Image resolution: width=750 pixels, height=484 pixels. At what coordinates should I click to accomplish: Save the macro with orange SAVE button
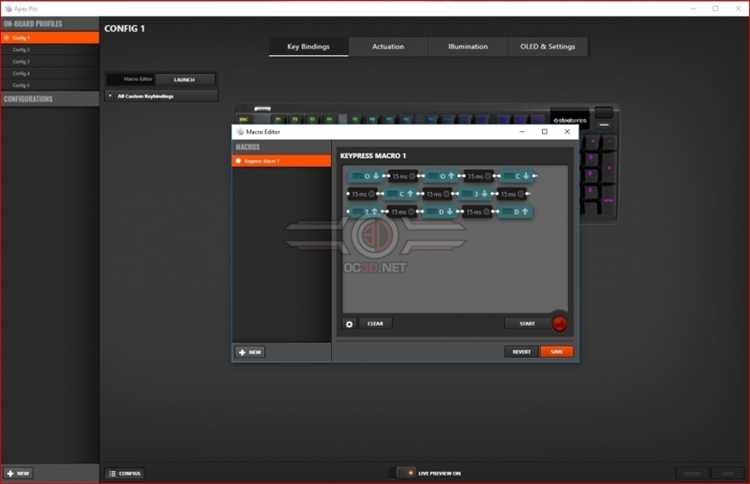point(557,352)
